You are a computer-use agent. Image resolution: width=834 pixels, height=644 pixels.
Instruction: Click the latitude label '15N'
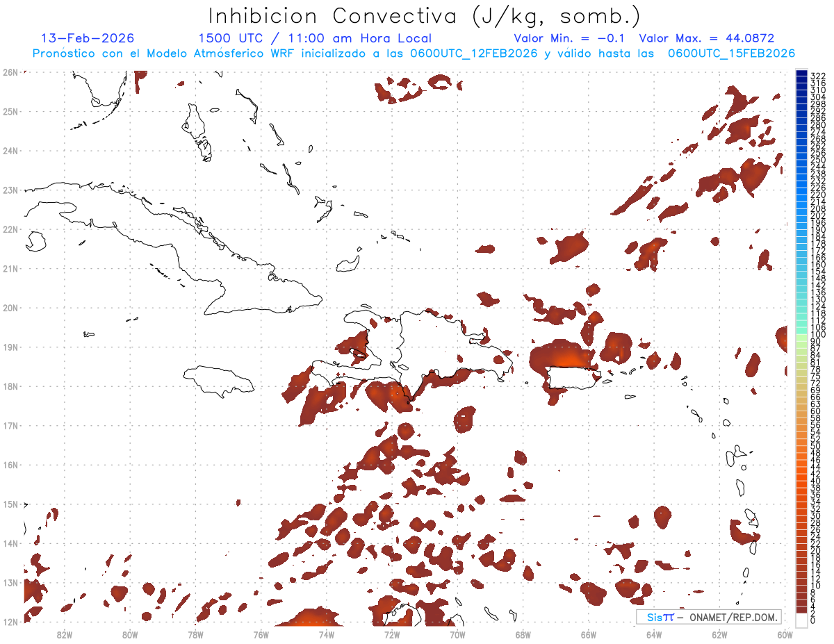(x=10, y=504)
